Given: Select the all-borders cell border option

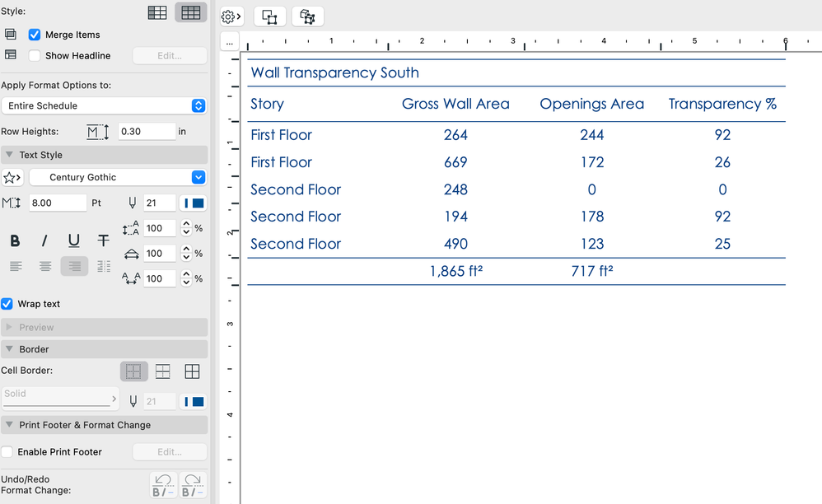Looking at the screenshot, I should pyautogui.click(x=192, y=371).
